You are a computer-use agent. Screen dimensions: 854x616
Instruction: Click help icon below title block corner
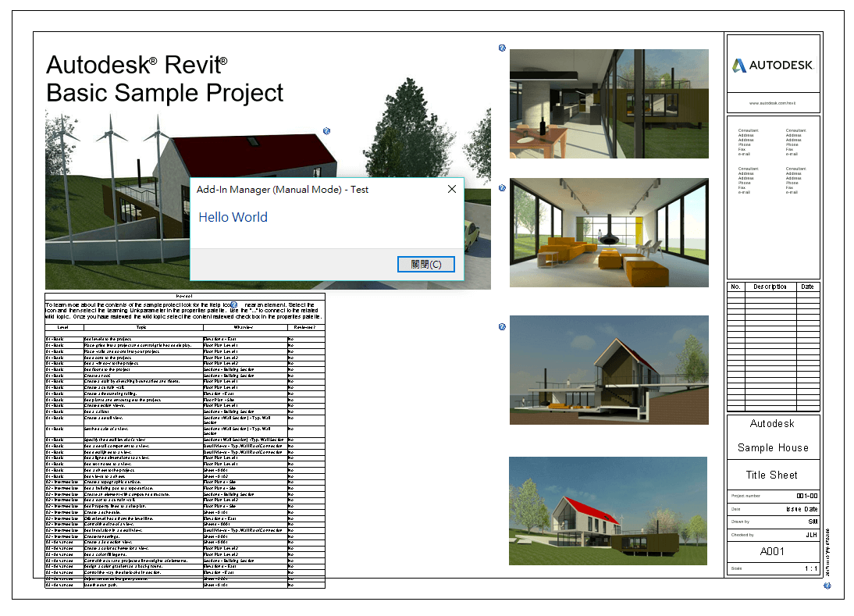click(827, 586)
